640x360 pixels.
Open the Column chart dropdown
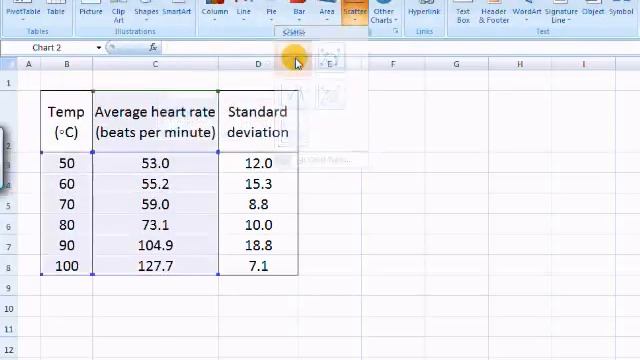(215, 12)
